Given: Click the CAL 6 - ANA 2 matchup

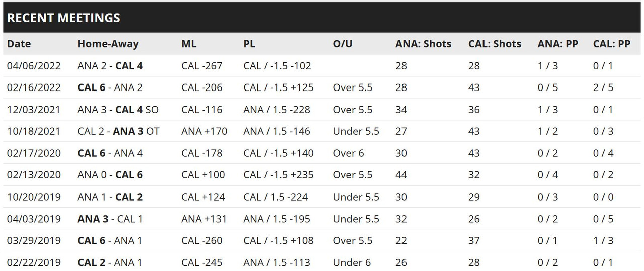Looking at the screenshot, I should (110, 87).
